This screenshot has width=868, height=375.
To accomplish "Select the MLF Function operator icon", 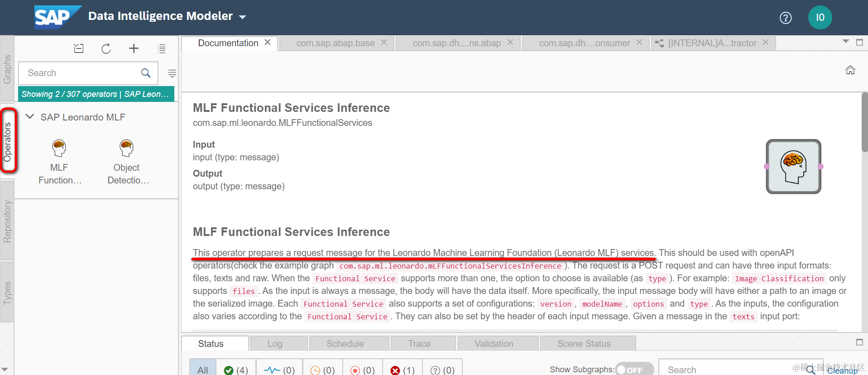I will 59,148.
